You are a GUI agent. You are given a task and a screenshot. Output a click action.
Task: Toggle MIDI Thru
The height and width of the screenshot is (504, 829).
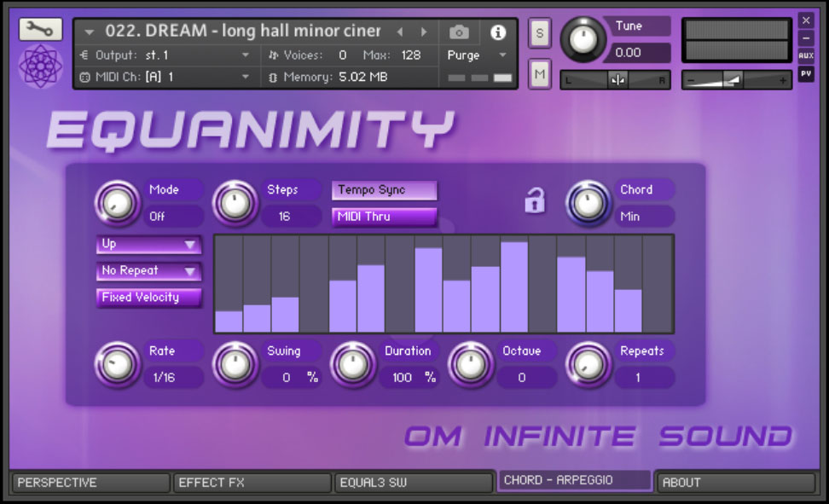(x=385, y=217)
